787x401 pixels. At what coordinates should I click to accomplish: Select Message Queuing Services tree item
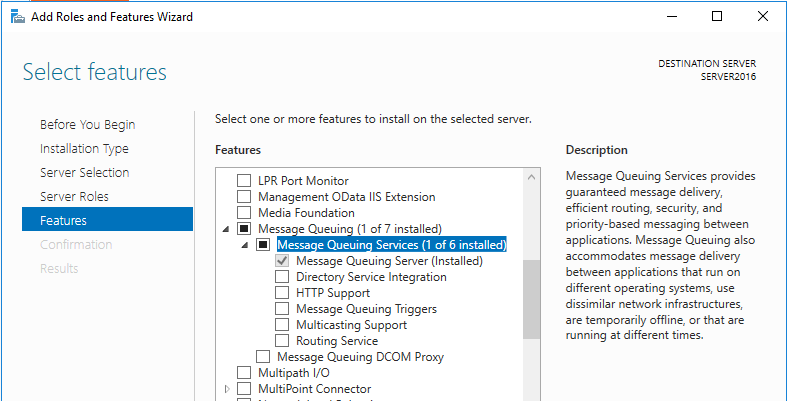tap(391, 245)
